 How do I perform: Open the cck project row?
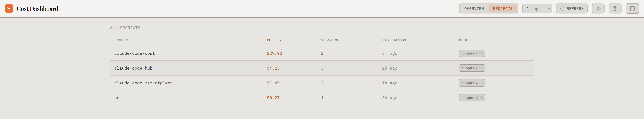tap(118, 98)
